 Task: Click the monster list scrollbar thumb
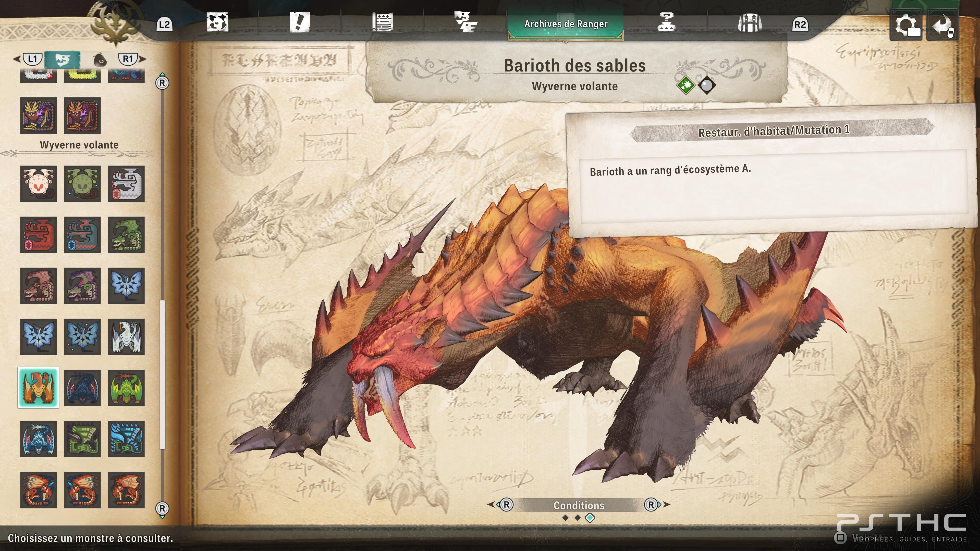(163, 374)
